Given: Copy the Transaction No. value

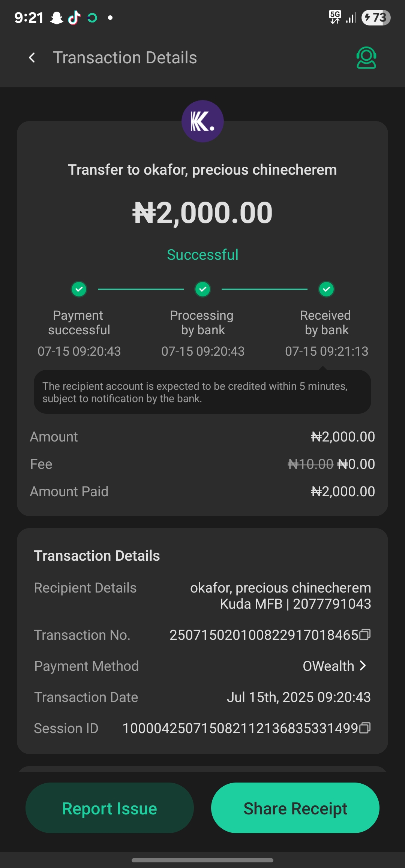Looking at the screenshot, I should [365, 635].
